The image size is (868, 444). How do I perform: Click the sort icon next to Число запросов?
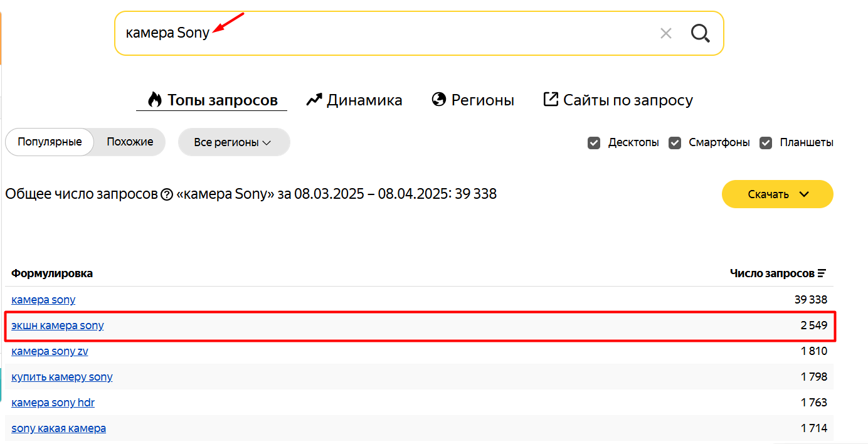pyautogui.click(x=822, y=273)
